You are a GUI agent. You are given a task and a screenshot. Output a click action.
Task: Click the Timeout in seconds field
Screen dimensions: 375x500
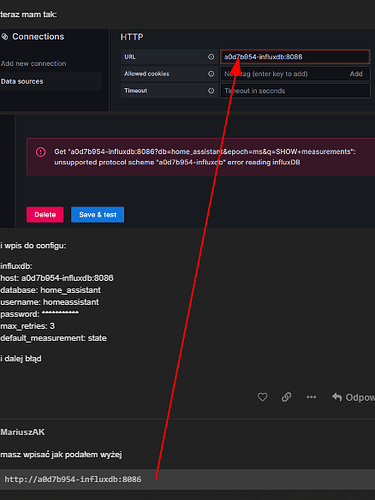point(295,91)
